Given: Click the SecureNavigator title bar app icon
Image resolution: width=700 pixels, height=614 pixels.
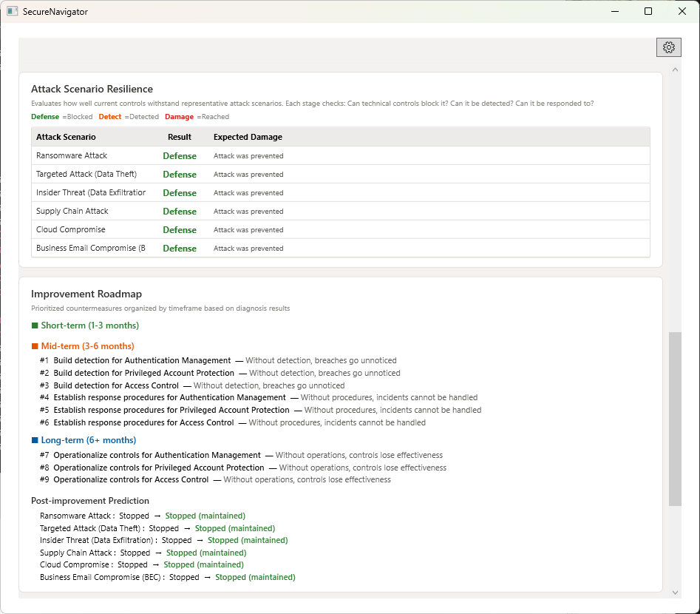Looking at the screenshot, I should pyautogui.click(x=11, y=11).
